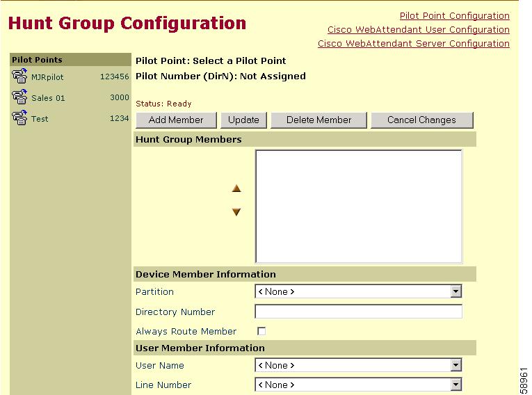Click the Device Member Information section header
Viewport: 532px width, 395px height.
[305, 274]
